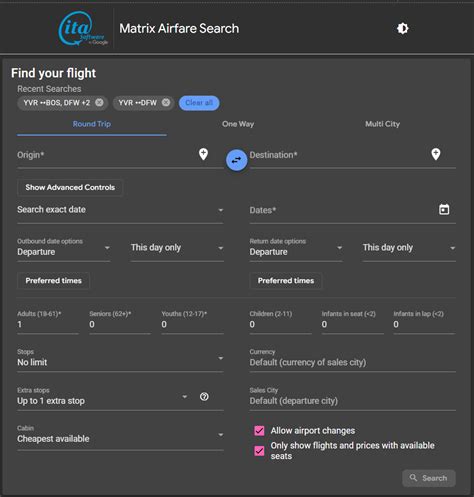Toggle Allow airport changes checkbox
This screenshot has width=474, height=497.
[x=259, y=431]
